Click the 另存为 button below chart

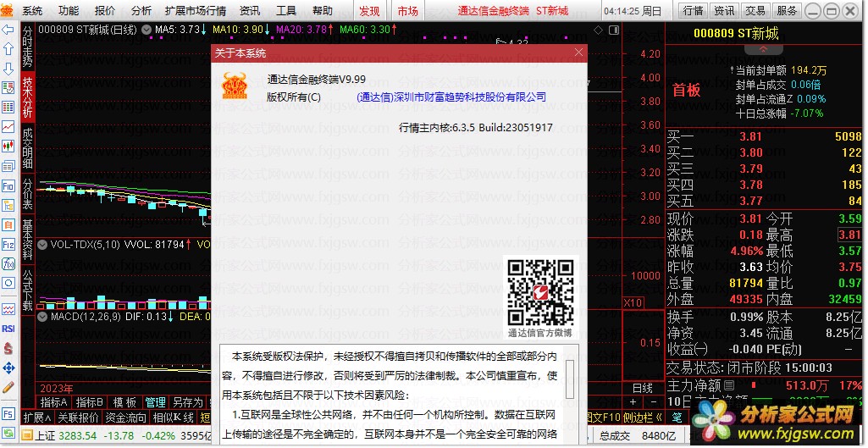coord(188,402)
